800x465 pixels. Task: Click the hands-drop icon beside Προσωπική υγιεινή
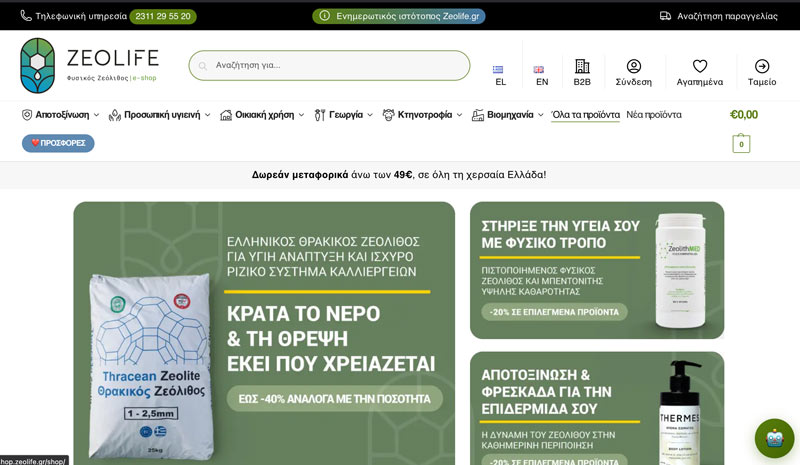click(x=115, y=115)
